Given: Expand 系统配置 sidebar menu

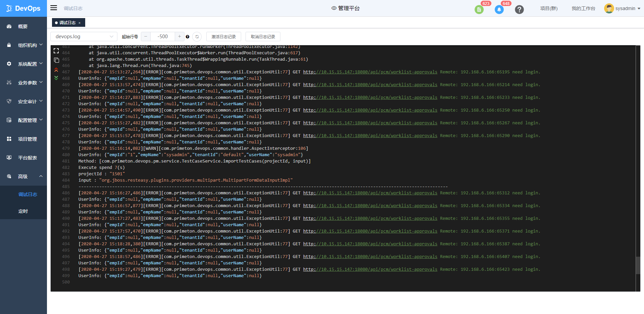Looking at the screenshot, I should coord(23,64).
